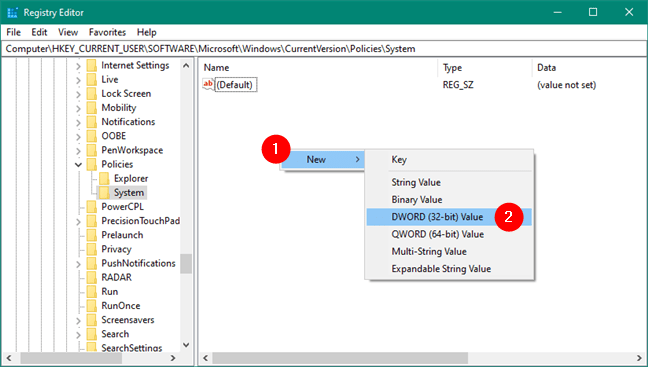This screenshot has height=367, width=648.
Task: Open the Help menu
Action: [x=147, y=32]
